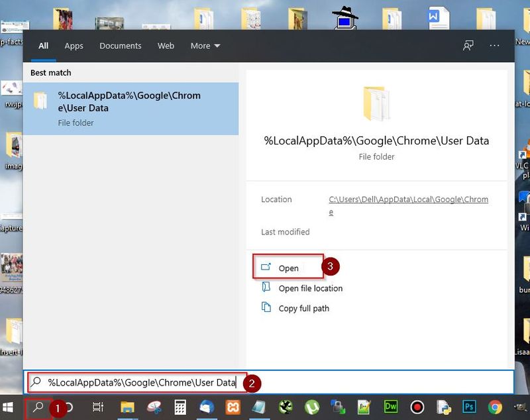Open the blue notepad taskbar icon

click(x=259, y=407)
